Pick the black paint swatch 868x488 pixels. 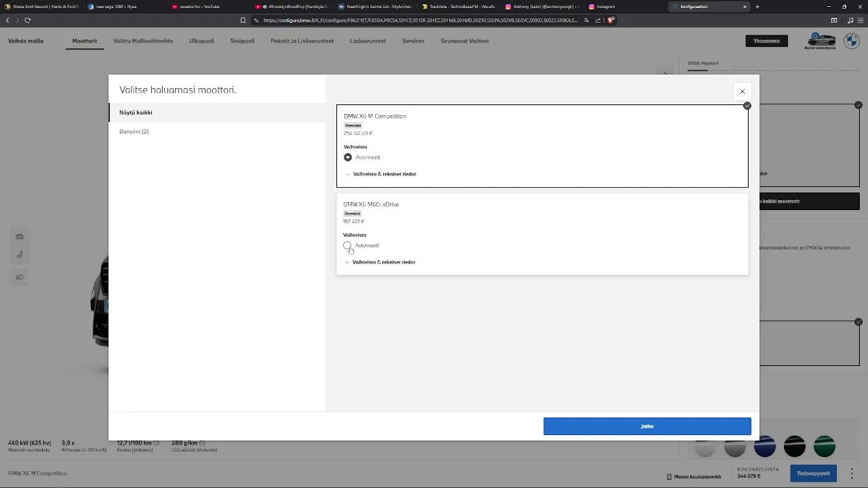(x=795, y=447)
